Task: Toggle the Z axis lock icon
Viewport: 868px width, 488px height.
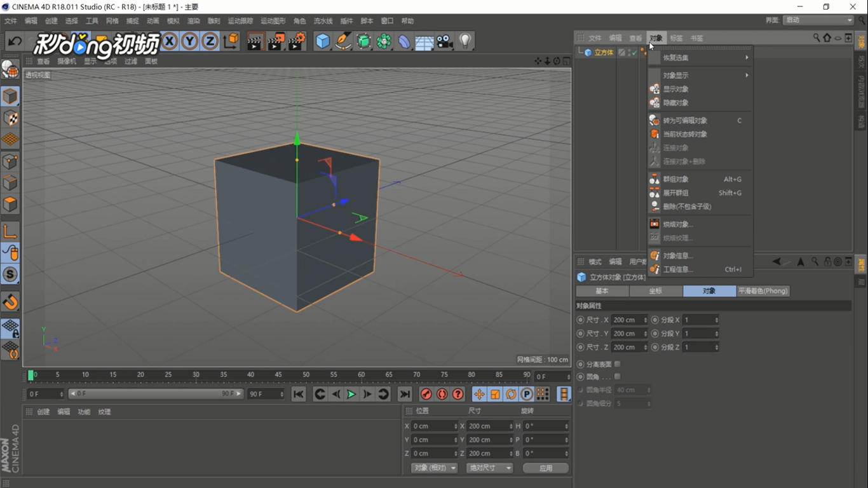Action: 210,42
